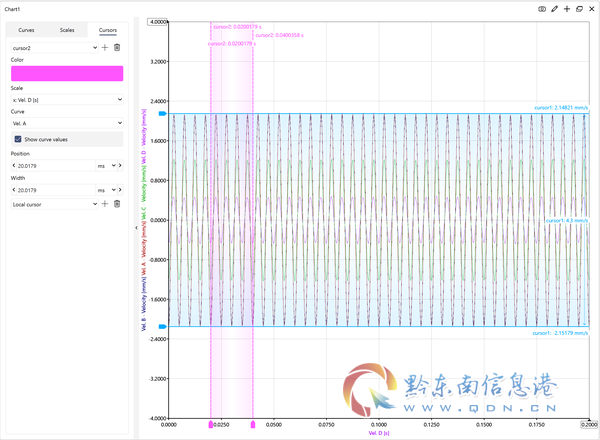Switch to the Curves tab
This screenshot has height=440, width=600.
coord(26,30)
